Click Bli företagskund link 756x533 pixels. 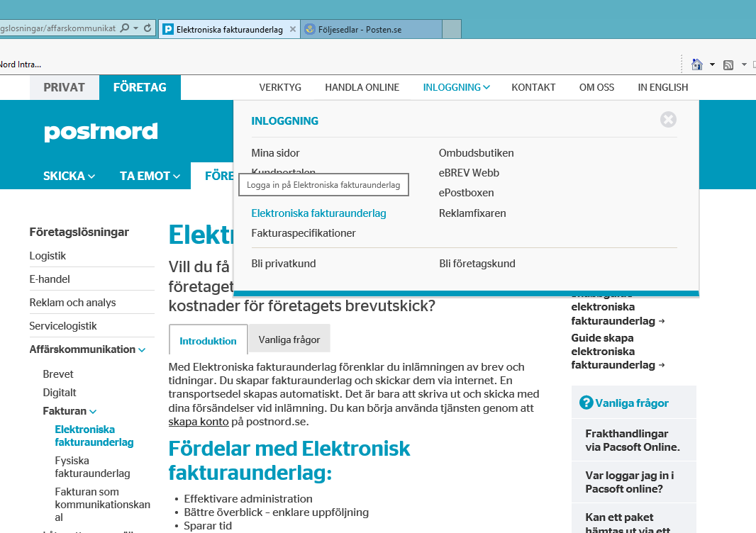477,264
